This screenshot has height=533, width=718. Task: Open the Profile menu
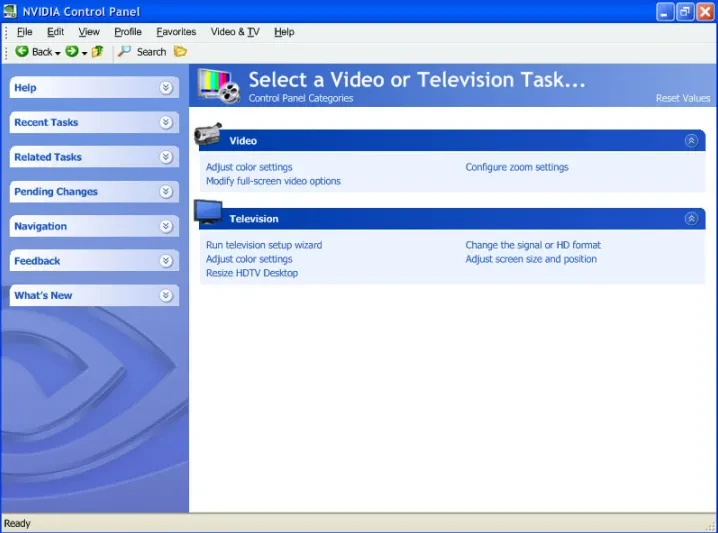tap(128, 32)
